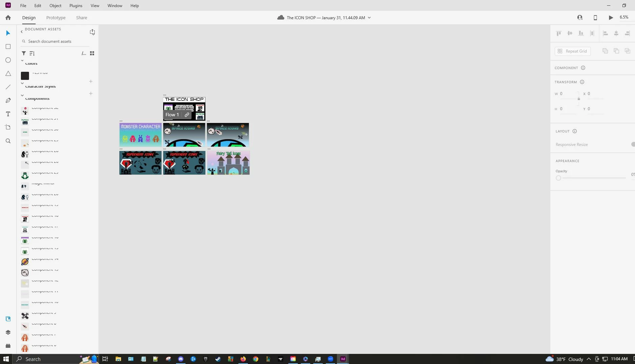Click the Repeat Grid button
The height and width of the screenshot is (364, 635).
pyautogui.click(x=573, y=51)
